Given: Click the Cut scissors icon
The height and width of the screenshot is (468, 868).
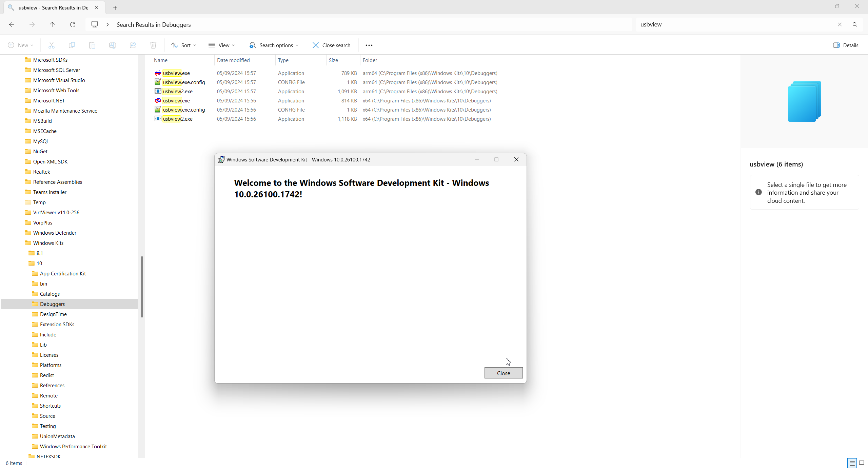Looking at the screenshot, I should pyautogui.click(x=52, y=45).
